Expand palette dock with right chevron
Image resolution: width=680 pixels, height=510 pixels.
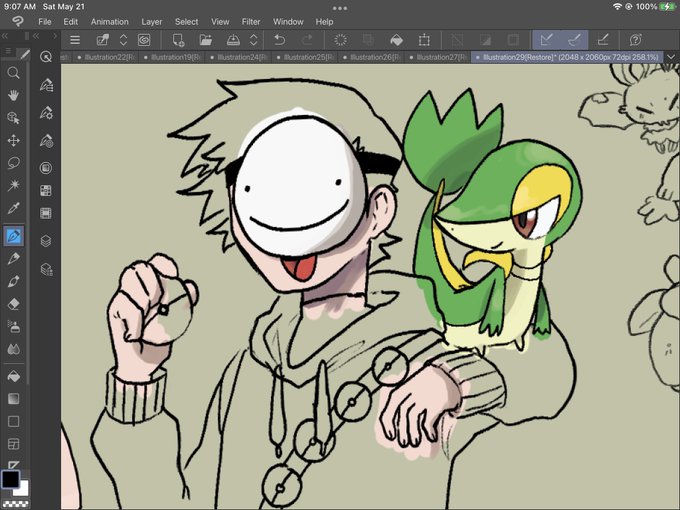(55, 36)
